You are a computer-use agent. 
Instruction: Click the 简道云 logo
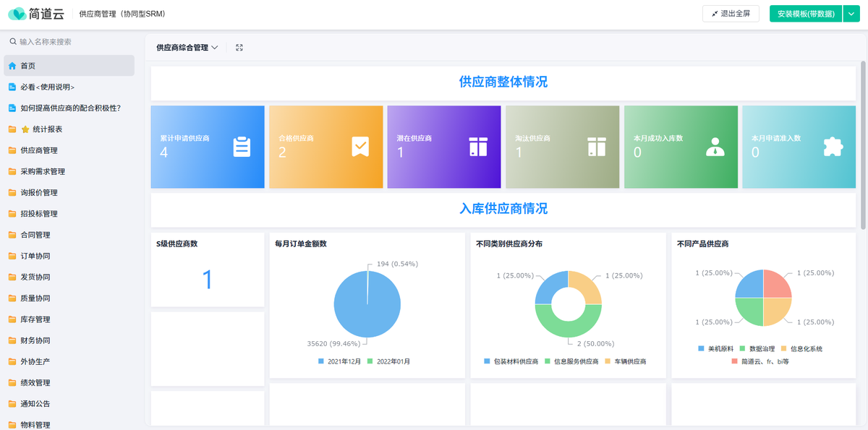pyautogui.click(x=35, y=14)
